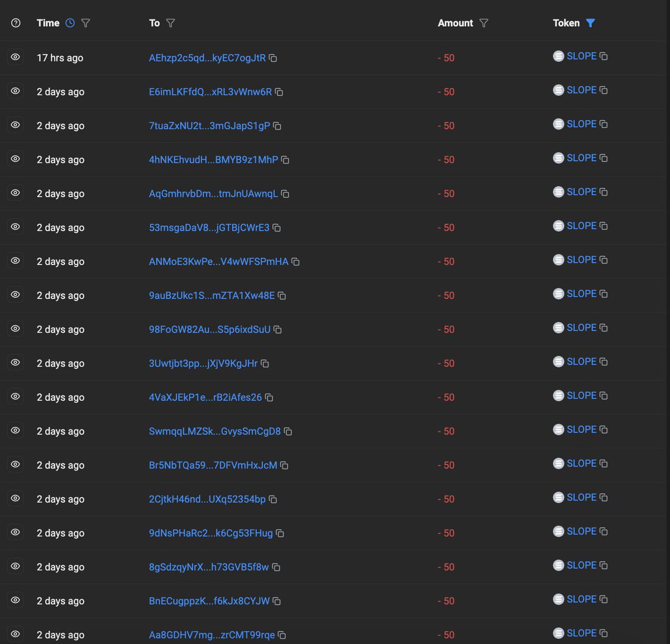The width and height of the screenshot is (670, 644).
Task: Copy address 53msgaDaV8...jGTBjCWrE3
Action: [x=277, y=228]
